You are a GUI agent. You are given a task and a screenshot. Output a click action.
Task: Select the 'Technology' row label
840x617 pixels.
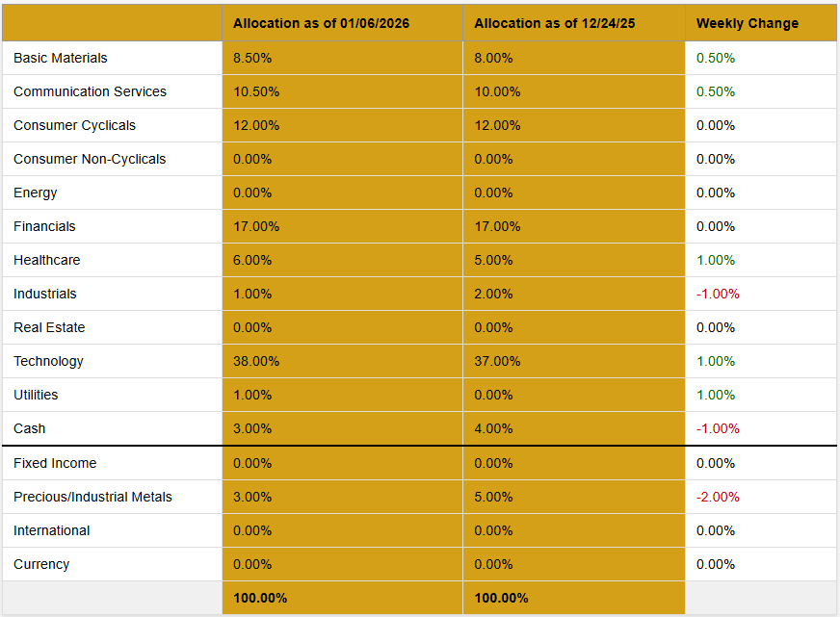pyautogui.click(x=48, y=361)
